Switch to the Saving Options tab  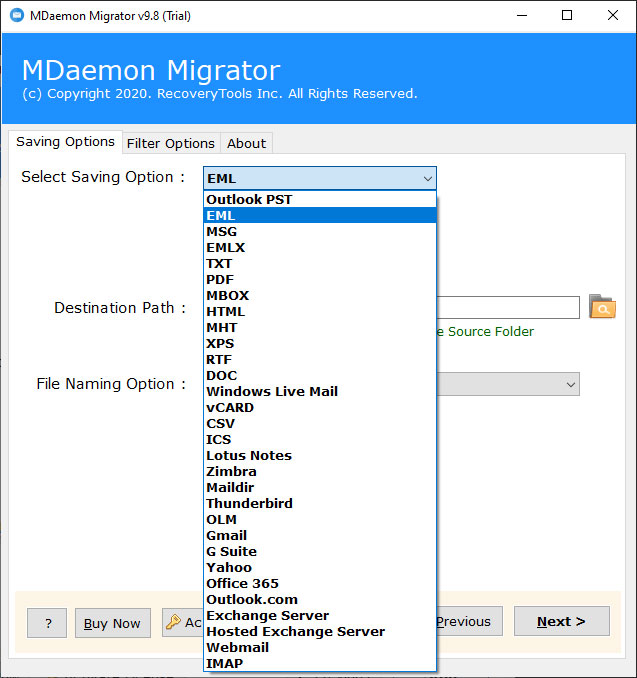pos(65,142)
